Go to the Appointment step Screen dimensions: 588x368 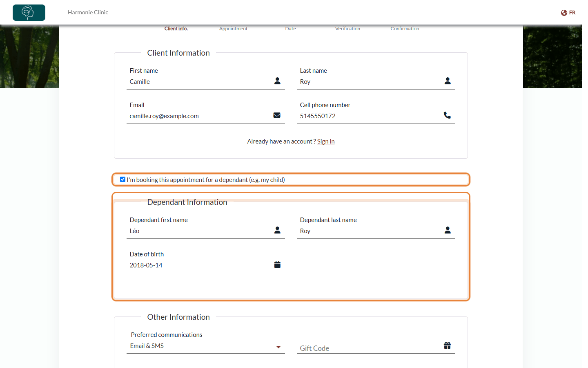[233, 29]
